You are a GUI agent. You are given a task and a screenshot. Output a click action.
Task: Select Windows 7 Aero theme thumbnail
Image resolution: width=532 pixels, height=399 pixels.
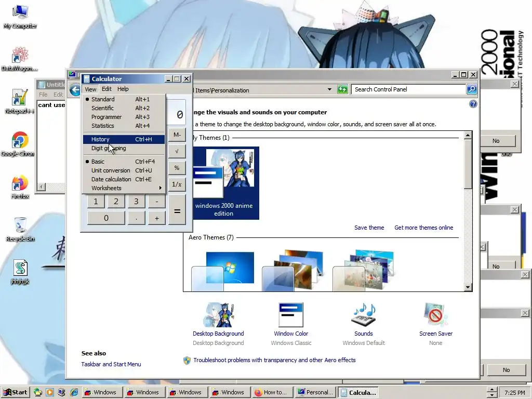click(x=223, y=271)
